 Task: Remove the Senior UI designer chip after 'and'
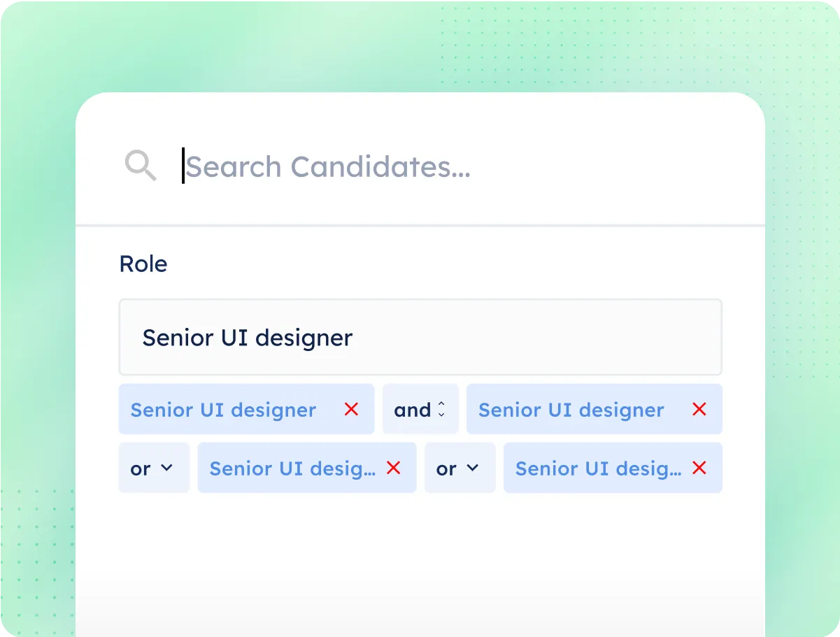point(699,410)
